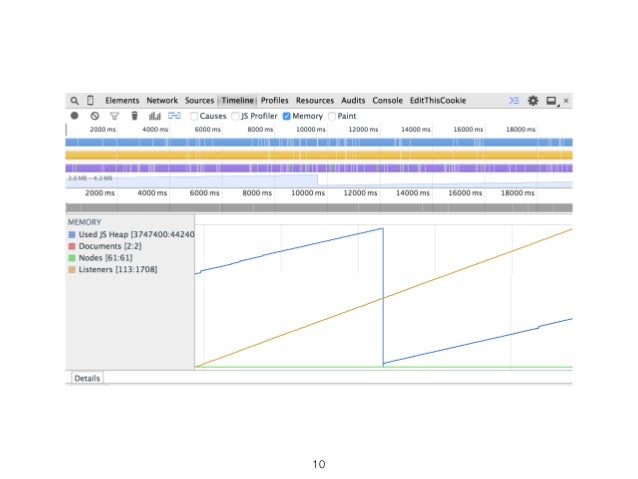Click the blue overview activity bar
Image resolution: width=638 pixels, height=479 pixels.
click(319, 142)
